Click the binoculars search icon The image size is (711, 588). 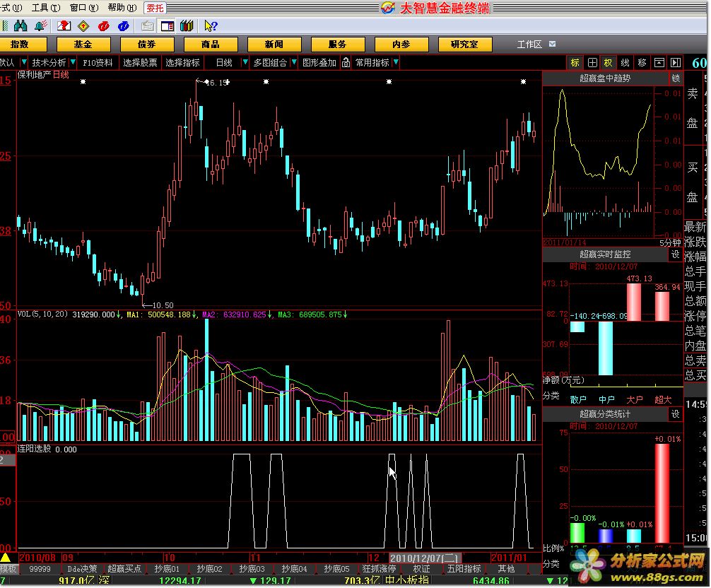click(x=20, y=26)
